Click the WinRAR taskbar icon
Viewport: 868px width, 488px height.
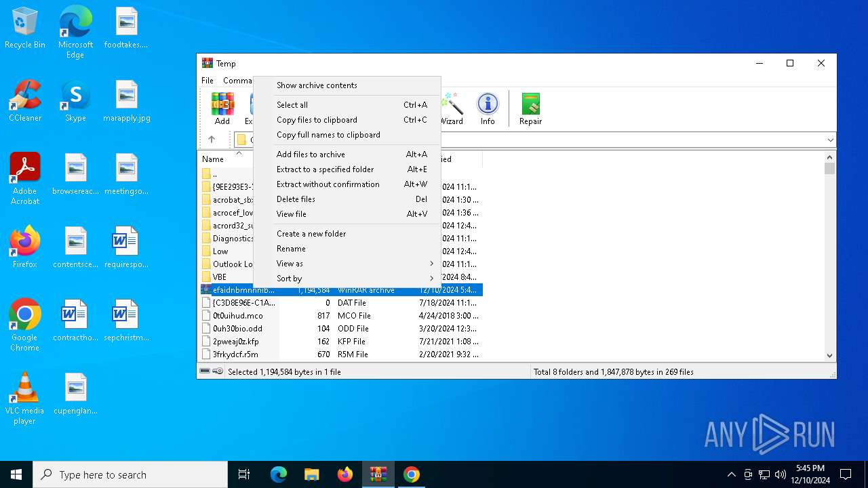tap(378, 474)
